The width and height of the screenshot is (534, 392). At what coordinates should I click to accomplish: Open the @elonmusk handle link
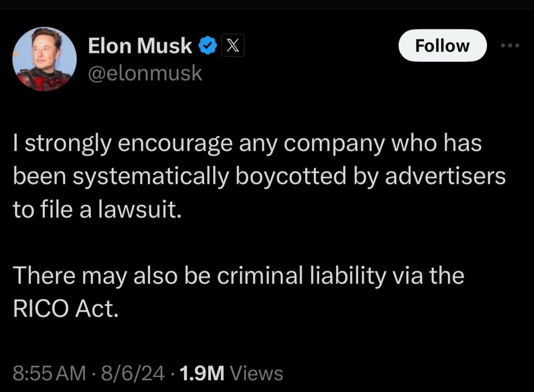pos(145,74)
